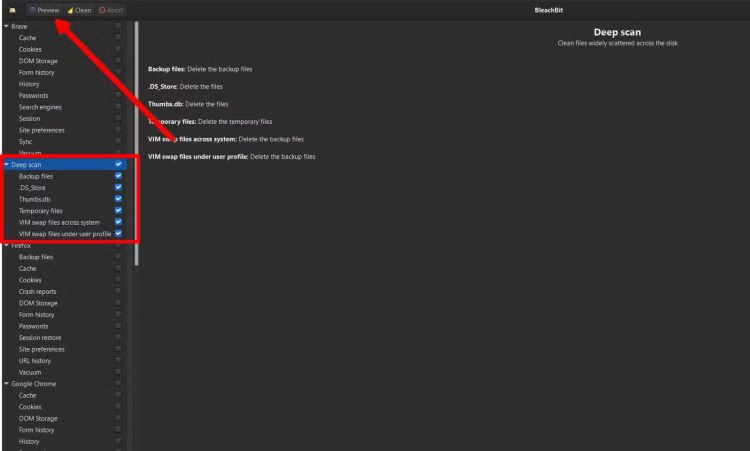Viewport: 750px width, 451px height.
Task: Collapse the Brave tree group
Action: tap(6, 26)
